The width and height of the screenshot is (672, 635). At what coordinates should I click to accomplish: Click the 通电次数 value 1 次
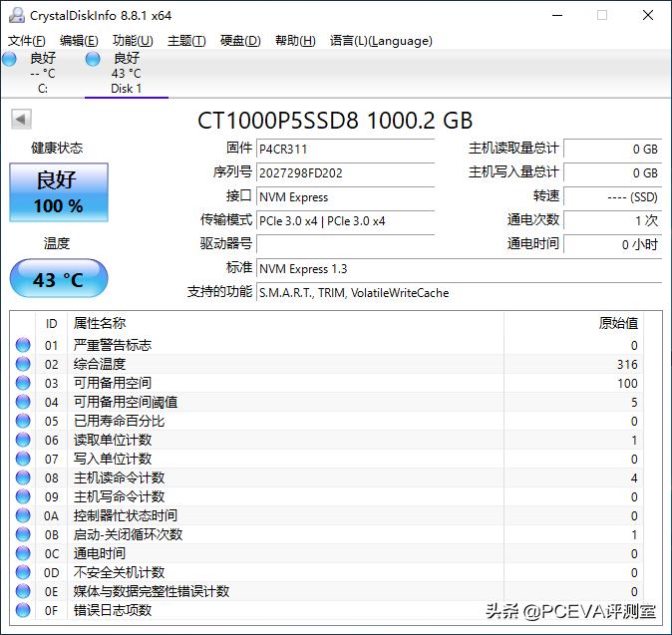tap(613, 221)
